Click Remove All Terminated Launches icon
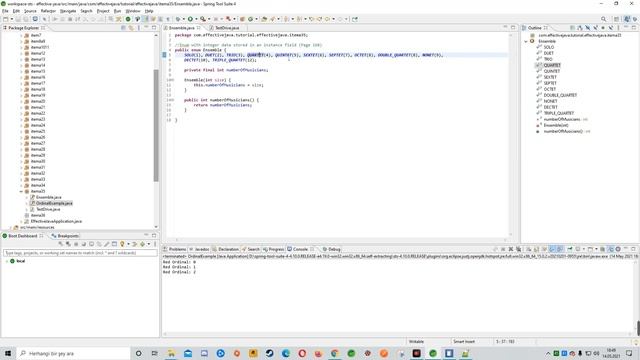Viewport: 640px width, 360px height. tap(518, 249)
